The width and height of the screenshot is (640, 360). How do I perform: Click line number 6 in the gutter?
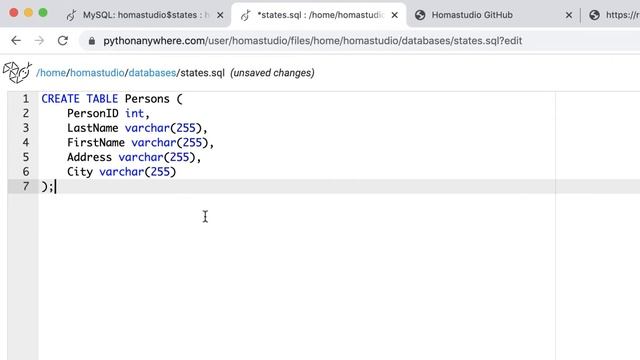coord(26,172)
